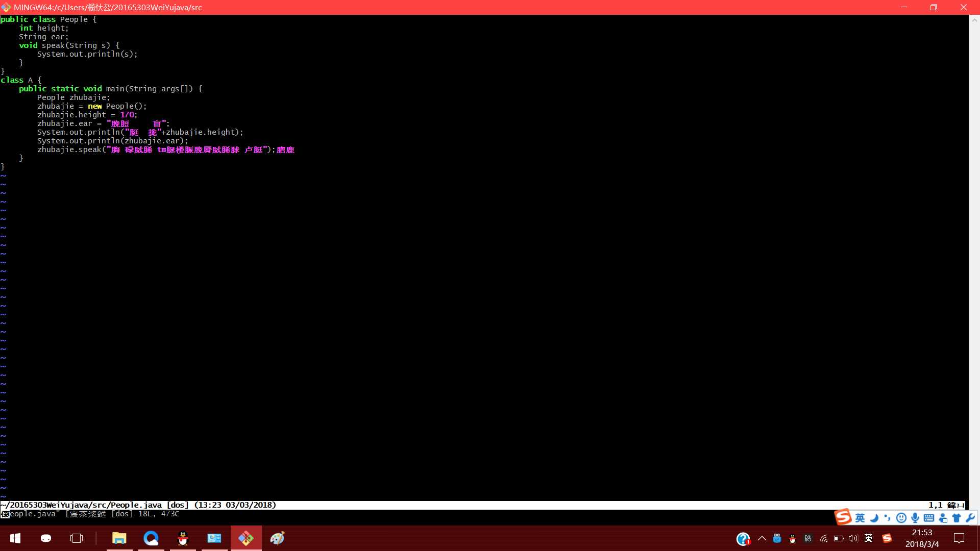Start voice input microphone on IME bar

click(x=915, y=518)
